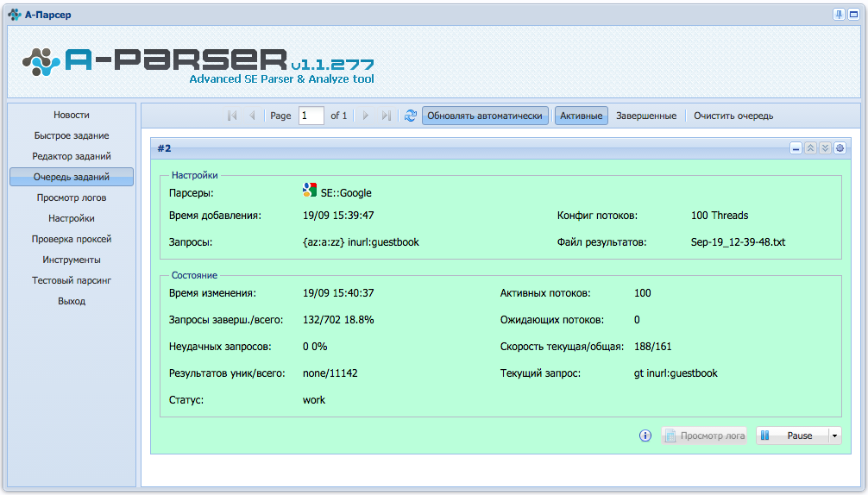The image size is (868, 495).
Task: Go to last page arrow
Action: coord(386,116)
